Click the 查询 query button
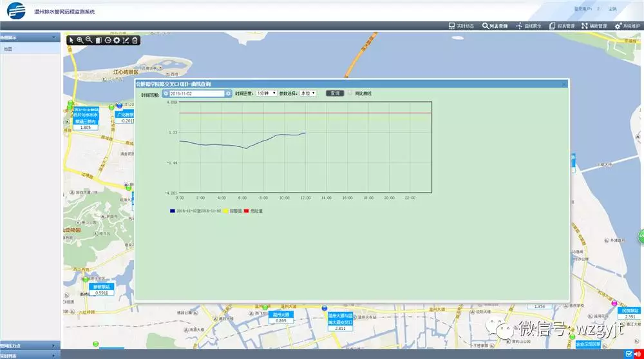644x359 pixels. click(x=335, y=93)
